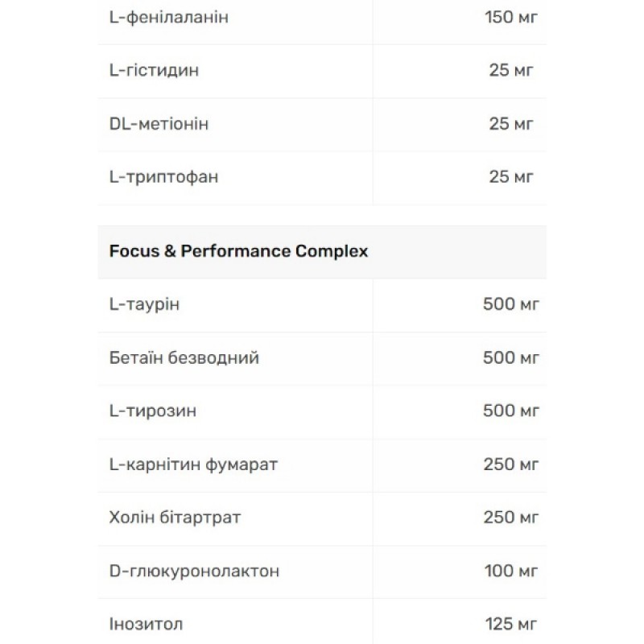Click the 25 мг value beside DL-метіонін
The width and height of the screenshot is (644, 644).
click(x=511, y=124)
